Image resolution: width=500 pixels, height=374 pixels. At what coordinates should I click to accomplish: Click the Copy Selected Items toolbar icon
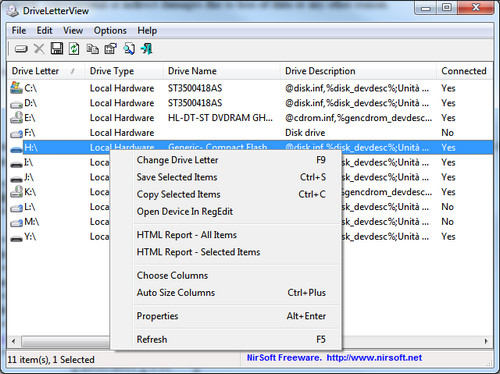click(x=92, y=49)
